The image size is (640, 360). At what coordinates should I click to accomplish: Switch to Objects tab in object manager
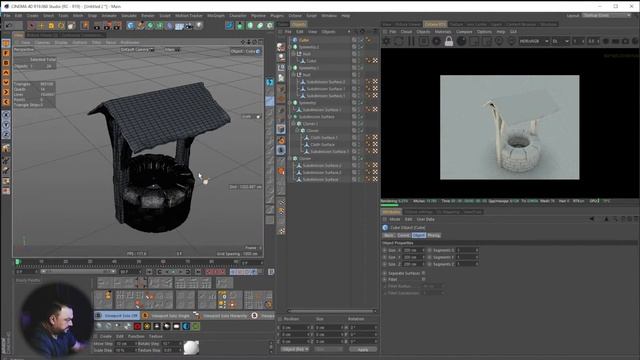pyautogui.click(x=298, y=24)
